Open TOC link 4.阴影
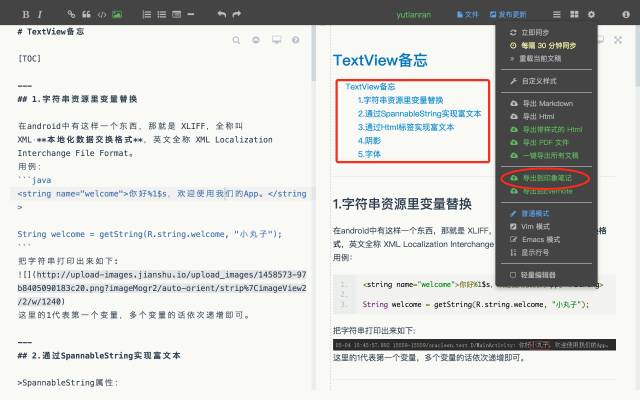This screenshot has width=640, height=400. tap(369, 141)
